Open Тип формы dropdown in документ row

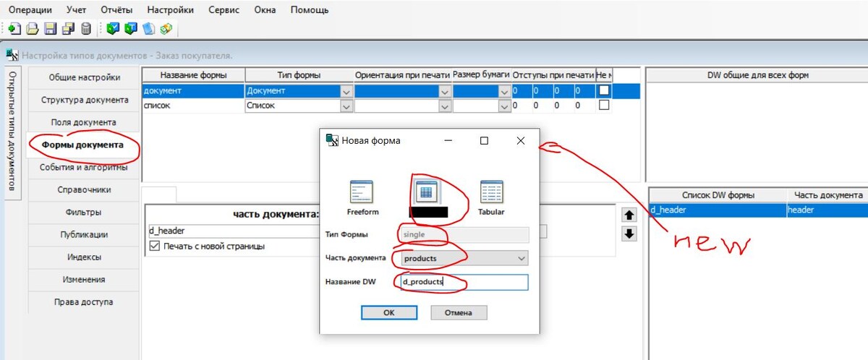coord(346,91)
